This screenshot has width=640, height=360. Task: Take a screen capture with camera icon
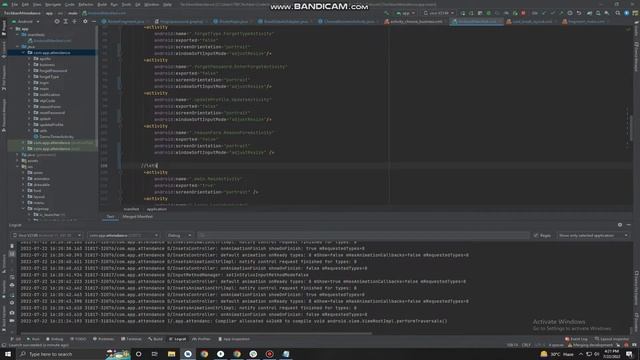[x=12, y=312]
